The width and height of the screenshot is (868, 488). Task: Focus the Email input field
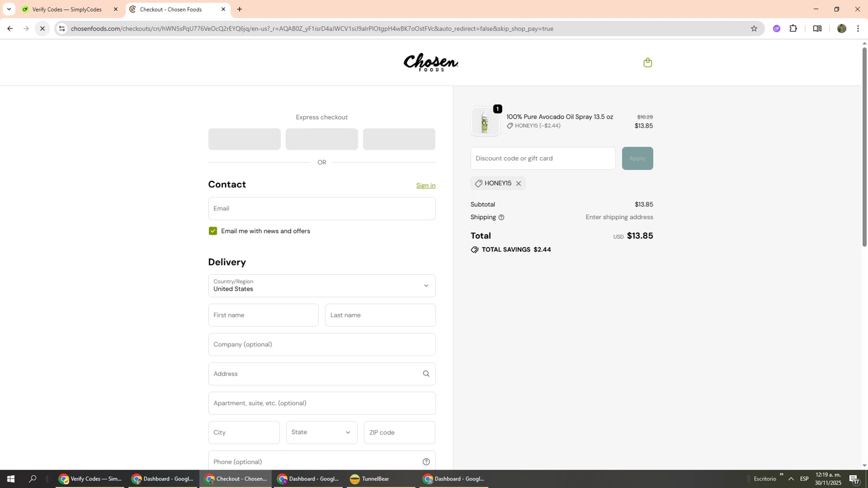(322, 209)
